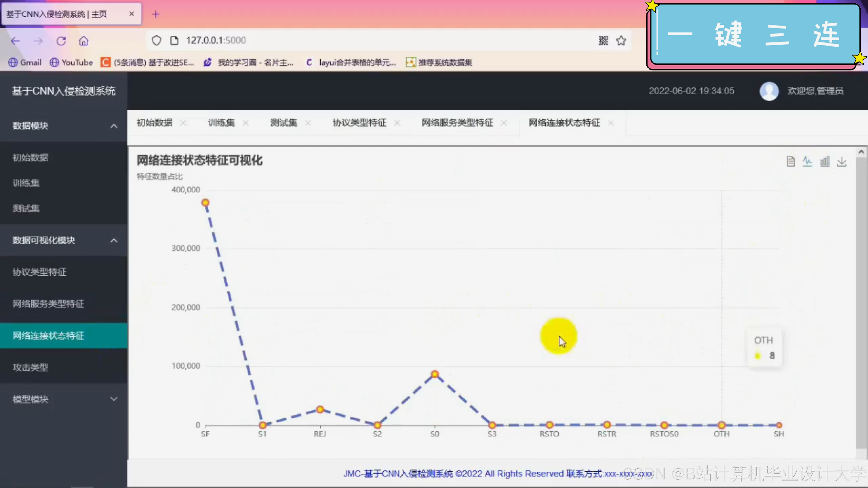Switch to the 训练集 tab
868x488 pixels.
(x=221, y=123)
